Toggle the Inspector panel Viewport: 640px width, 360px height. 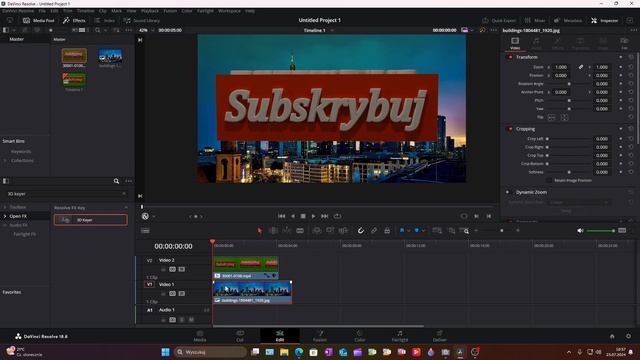[x=604, y=20]
